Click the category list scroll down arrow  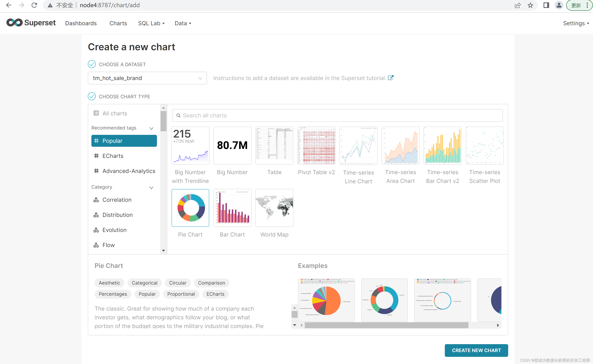(x=163, y=251)
